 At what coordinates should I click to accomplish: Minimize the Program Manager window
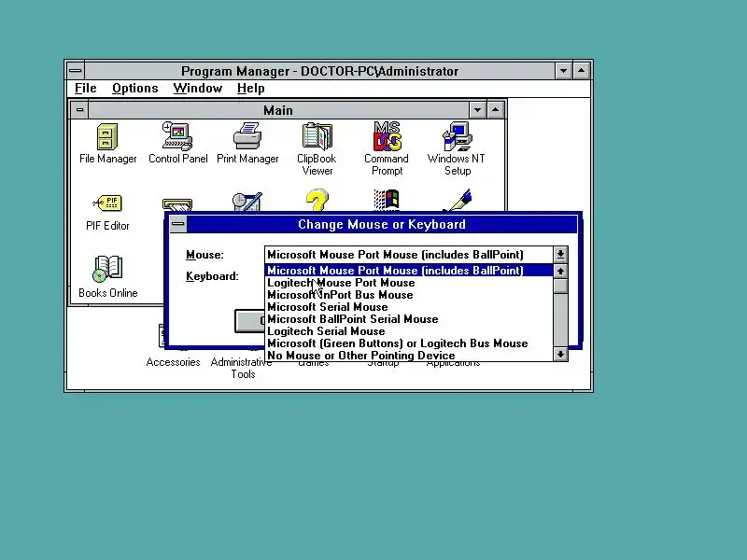point(564,71)
